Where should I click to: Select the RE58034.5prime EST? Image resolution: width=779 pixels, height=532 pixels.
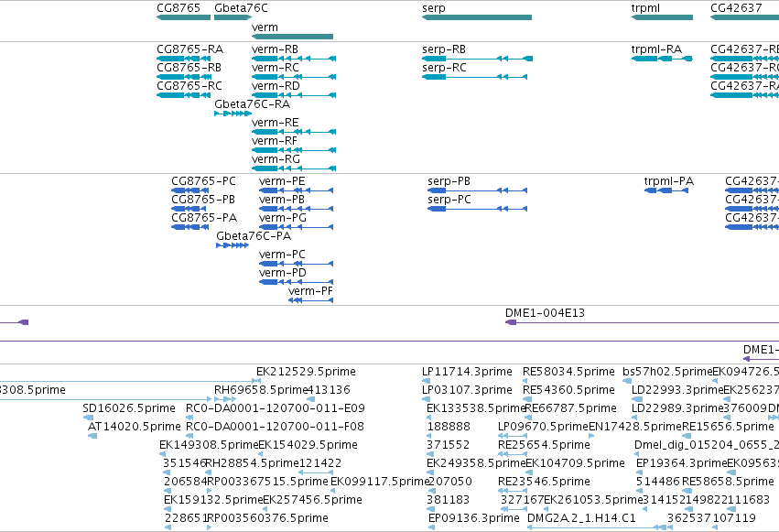(525, 381)
